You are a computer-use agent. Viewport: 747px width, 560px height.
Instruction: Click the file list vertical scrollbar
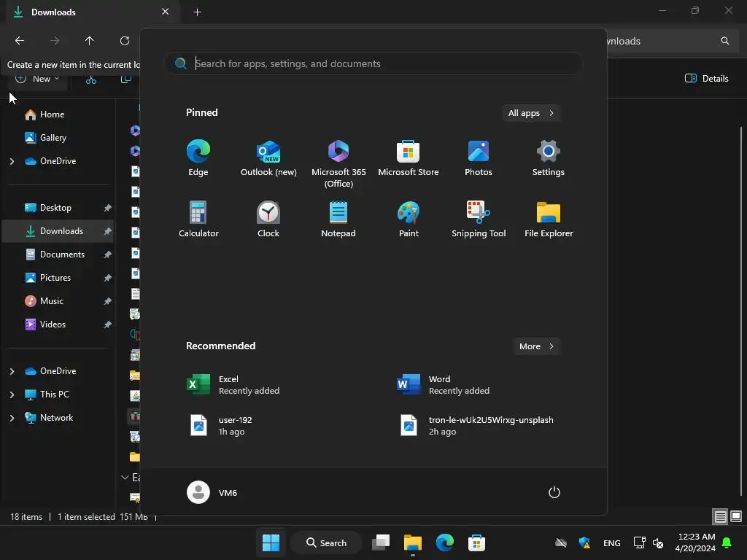[x=741, y=311]
